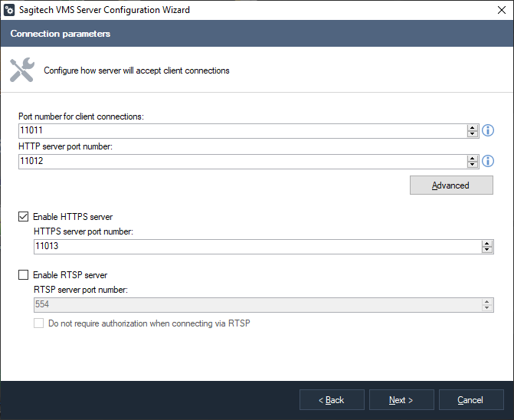Increase client connections port with up arrow

473,128
